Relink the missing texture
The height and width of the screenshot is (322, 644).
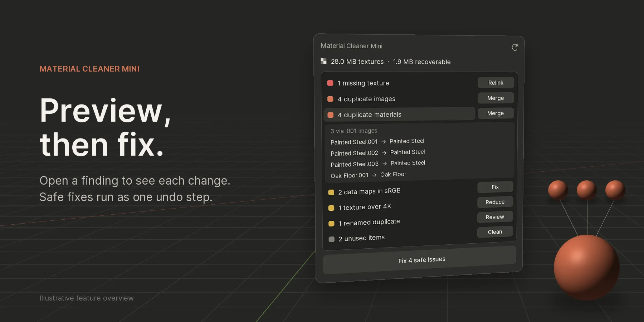coord(496,83)
